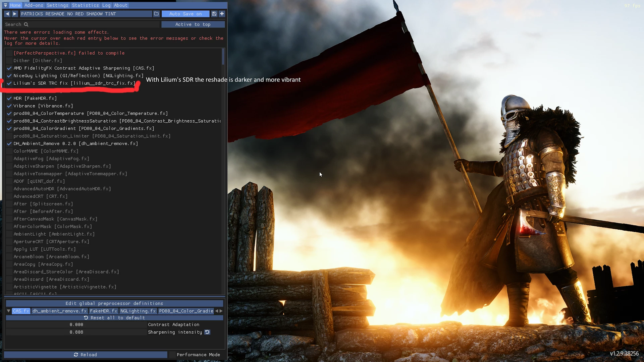Open the About tab

(x=120, y=5)
